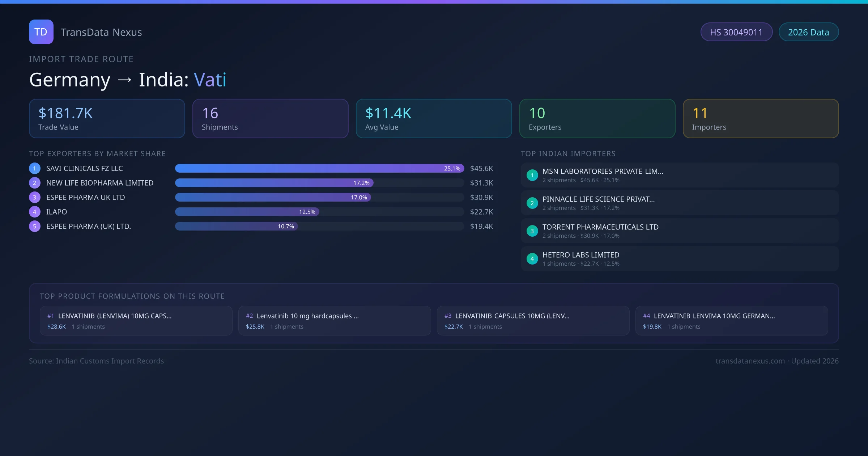Click rank 5 badge for ESPEE PHARMA (UK) LTD.
This screenshot has width=868, height=456.
pos(35,226)
